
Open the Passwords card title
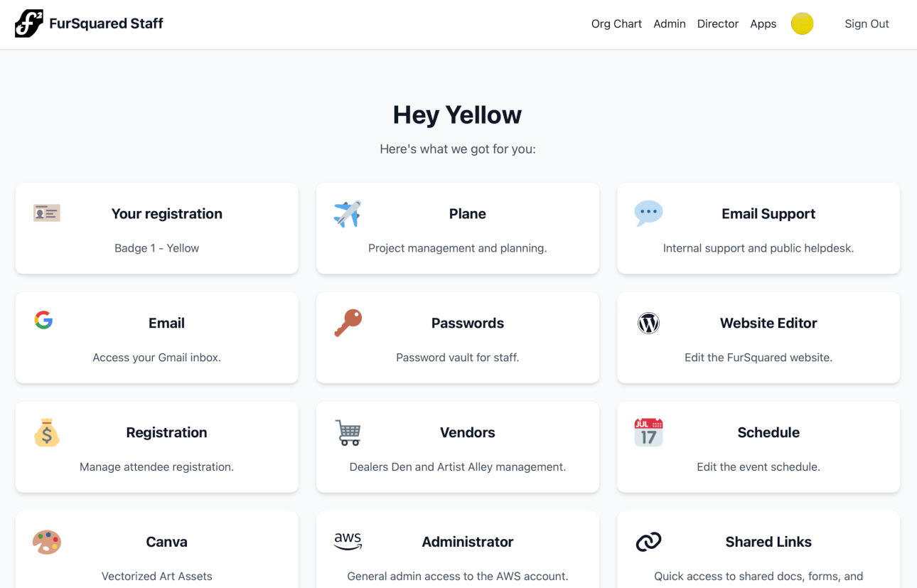click(x=468, y=324)
